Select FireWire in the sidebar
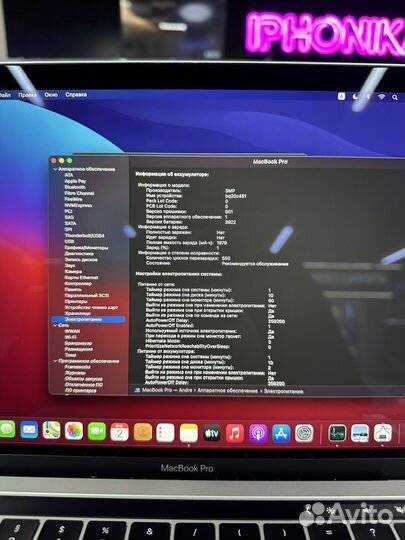This screenshot has height=540, width=405. [x=74, y=199]
